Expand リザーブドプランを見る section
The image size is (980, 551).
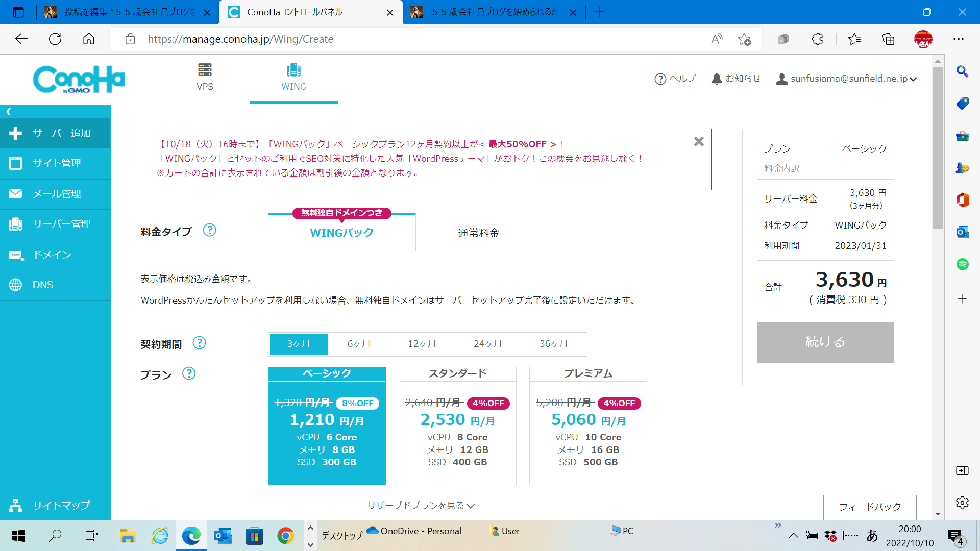421,506
